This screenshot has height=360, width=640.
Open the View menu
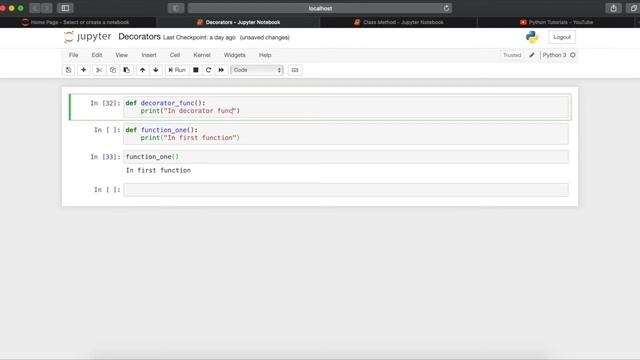coord(122,55)
